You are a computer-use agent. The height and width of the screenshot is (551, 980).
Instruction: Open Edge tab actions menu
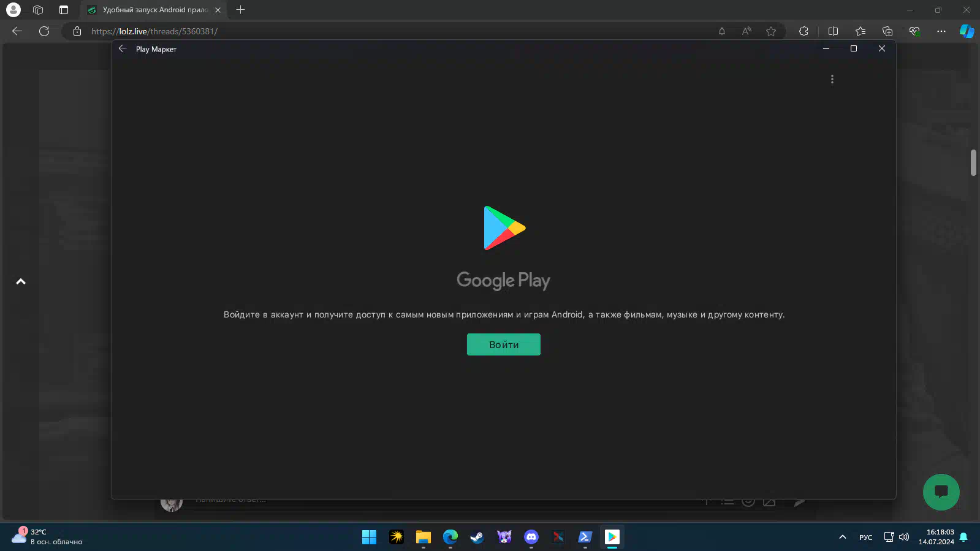click(64, 10)
